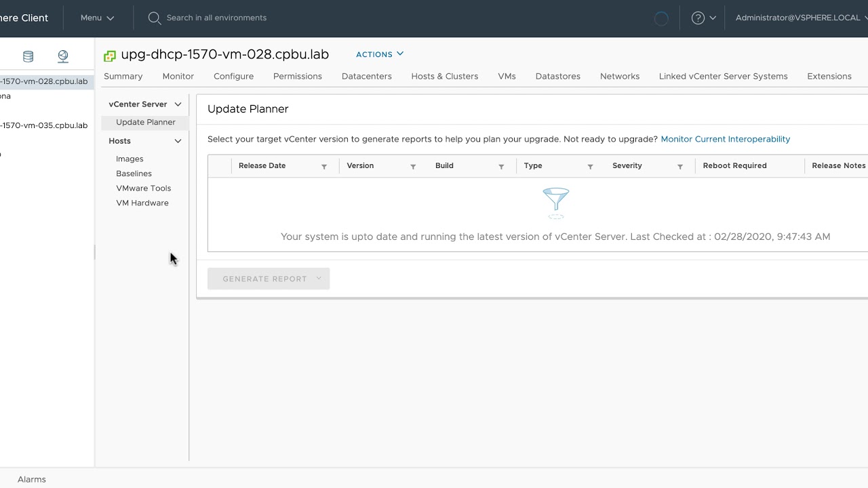868x488 pixels.
Task: Select Update Planner in sidebar
Action: pos(145,122)
